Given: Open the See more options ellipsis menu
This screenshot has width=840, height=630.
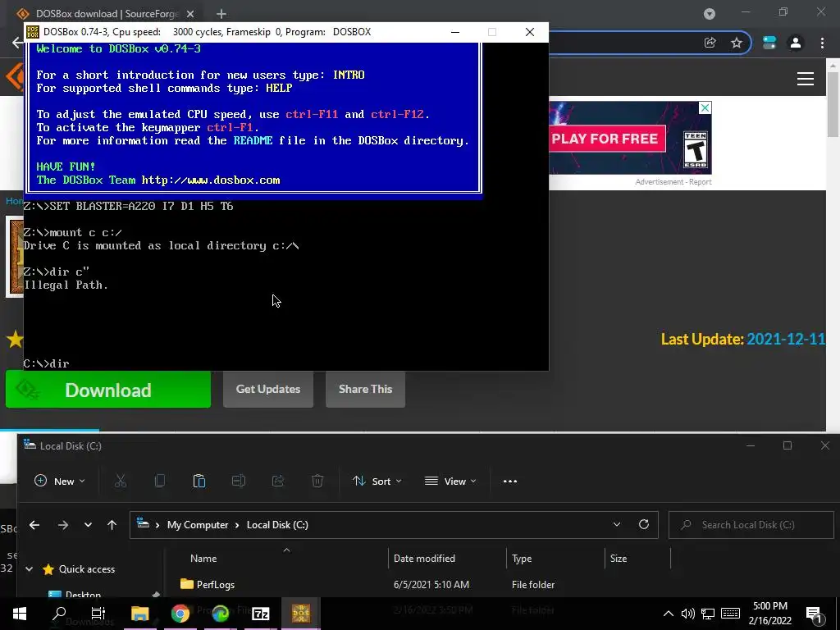Looking at the screenshot, I should pyautogui.click(x=510, y=481).
